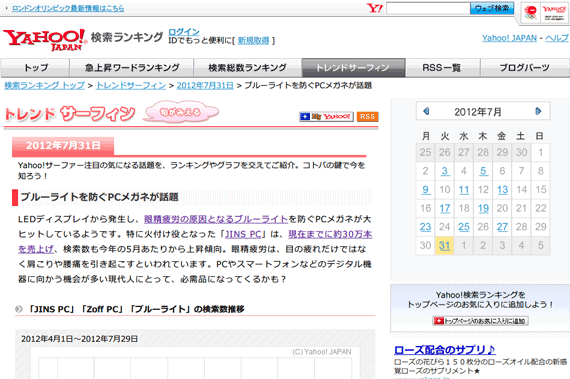This screenshot has height=379, width=570.
Task: Click the ロンドンオリンピック最新情報 link
Action: click(68, 8)
